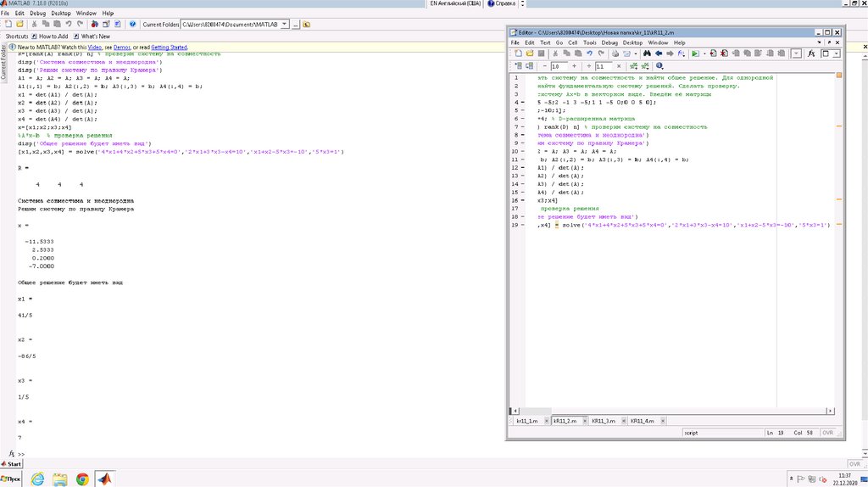The height and width of the screenshot is (487, 868).
Task: Click the Save disk icon in Editor toolbar
Action: coord(540,53)
